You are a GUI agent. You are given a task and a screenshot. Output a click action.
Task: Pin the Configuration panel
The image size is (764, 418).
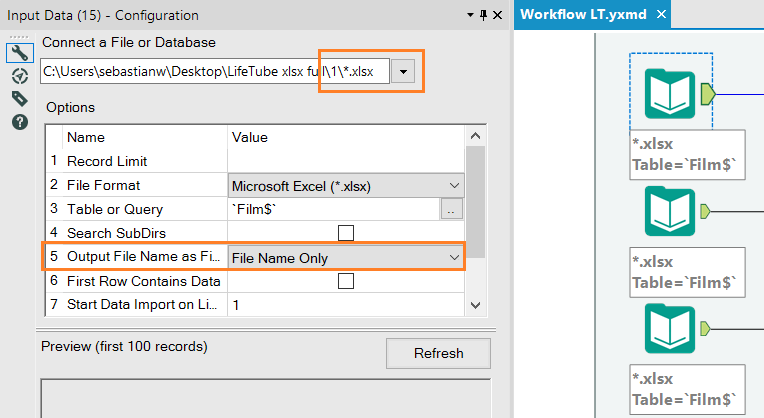(x=483, y=15)
